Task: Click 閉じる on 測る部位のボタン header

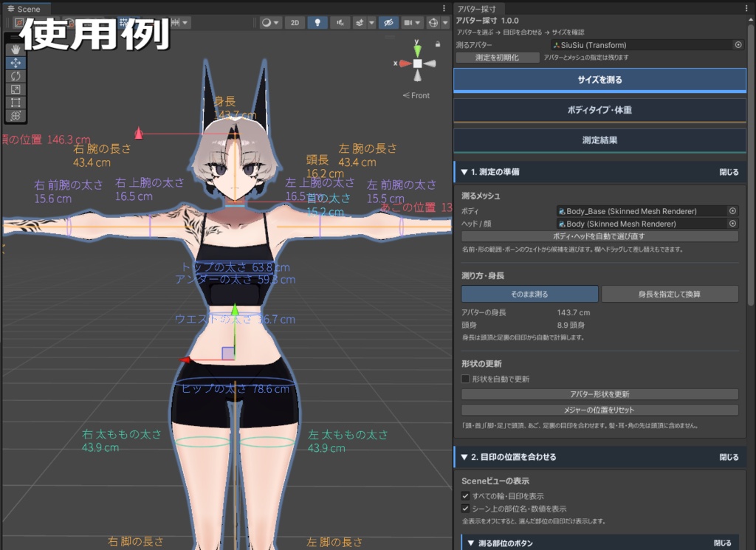Action: pos(722,543)
